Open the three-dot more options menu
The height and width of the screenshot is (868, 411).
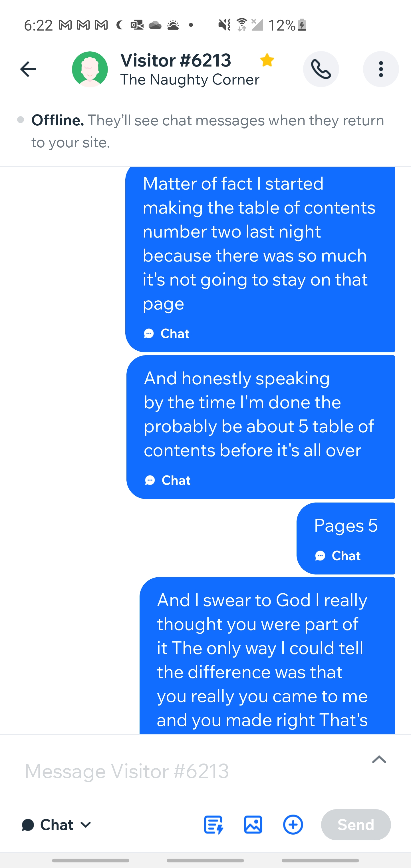(x=381, y=69)
